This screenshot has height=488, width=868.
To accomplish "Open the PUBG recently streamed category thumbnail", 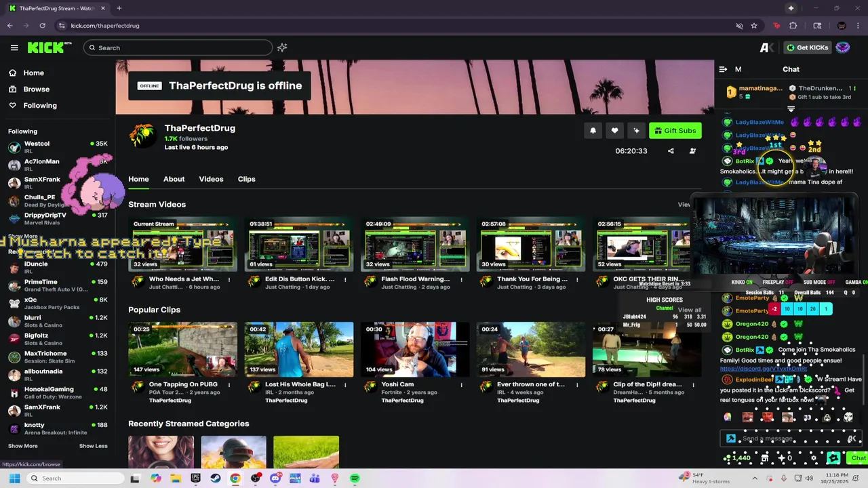I will 233,452.
